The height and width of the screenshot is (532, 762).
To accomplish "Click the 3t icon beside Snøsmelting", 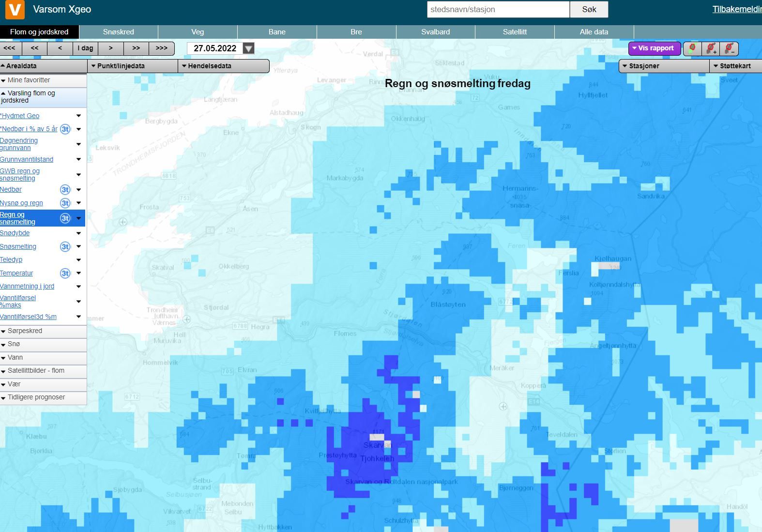I will point(65,247).
